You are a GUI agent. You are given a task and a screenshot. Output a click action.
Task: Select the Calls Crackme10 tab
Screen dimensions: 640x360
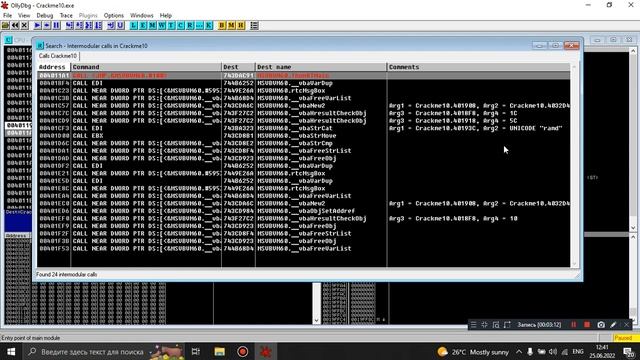tap(58, 56)
